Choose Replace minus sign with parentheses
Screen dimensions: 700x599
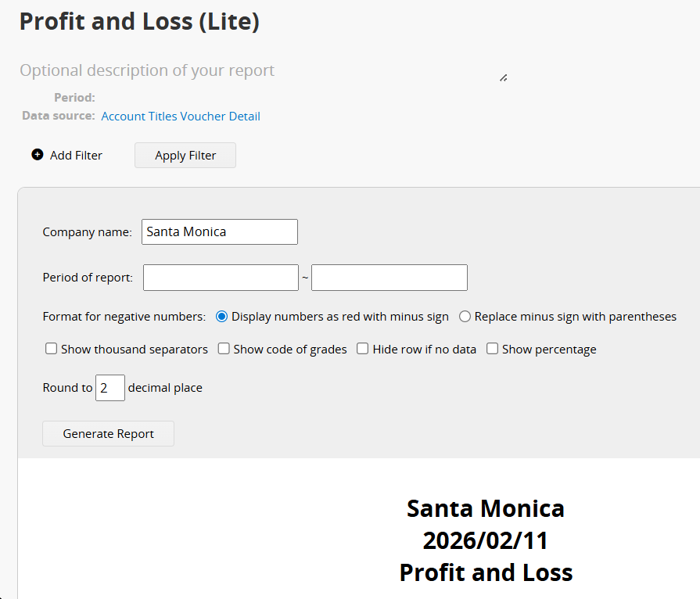click(x=465, y=317)
